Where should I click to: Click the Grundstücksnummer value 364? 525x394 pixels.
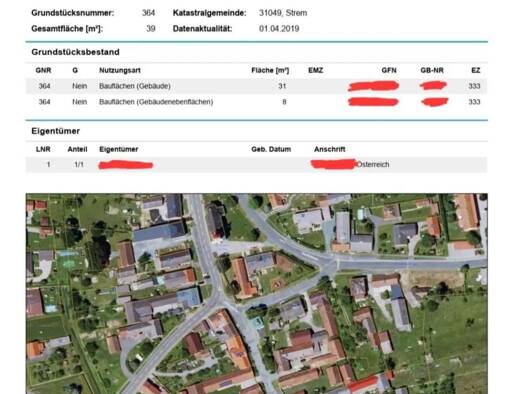(x=148, y=13)
